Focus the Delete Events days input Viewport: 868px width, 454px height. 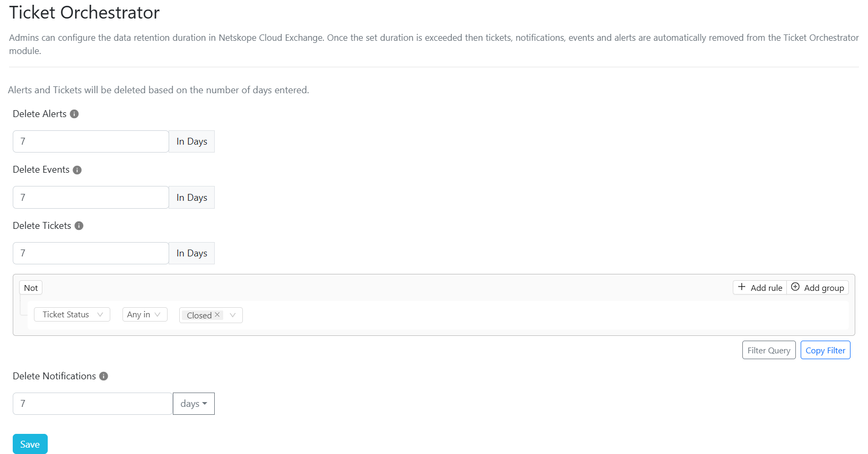91,198
